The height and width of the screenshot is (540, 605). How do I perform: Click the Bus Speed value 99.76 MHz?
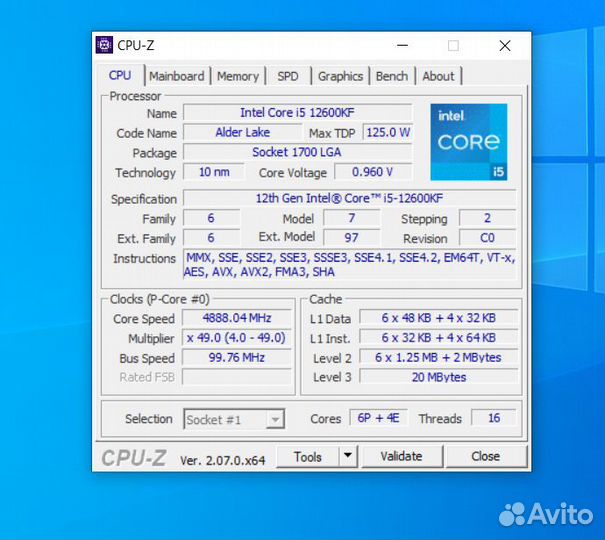point(237,358)
